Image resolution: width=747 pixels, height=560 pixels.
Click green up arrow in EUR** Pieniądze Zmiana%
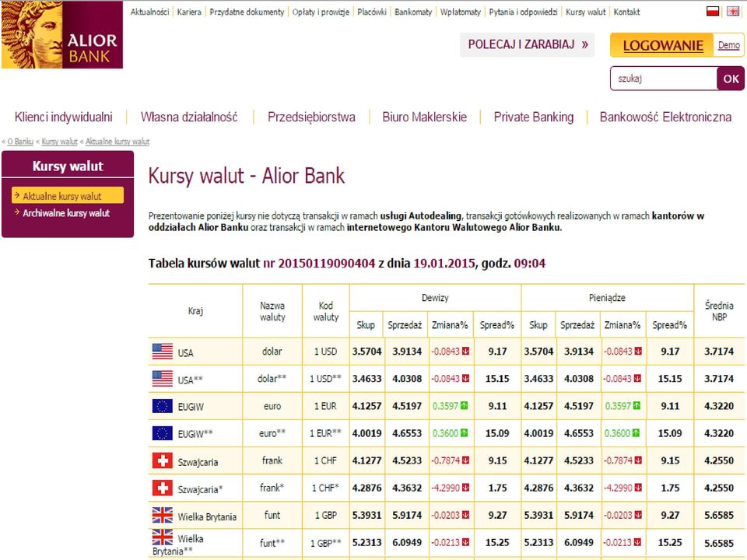point(636,433)
